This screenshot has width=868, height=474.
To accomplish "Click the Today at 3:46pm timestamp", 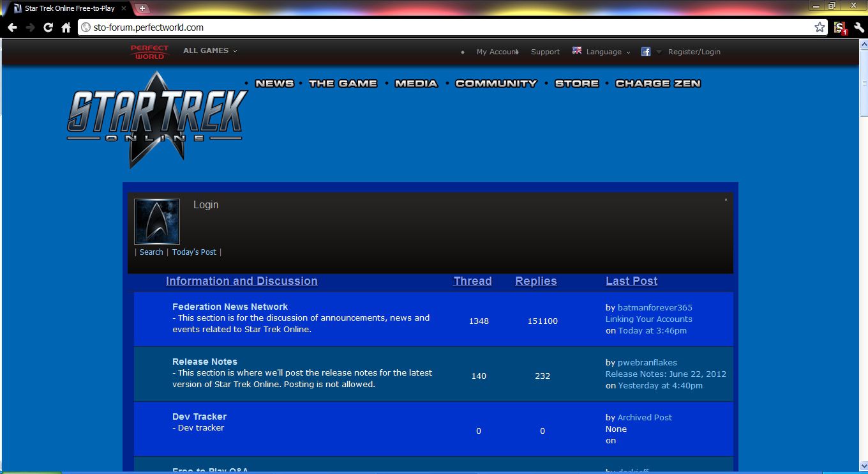I will tap(652, 330).
